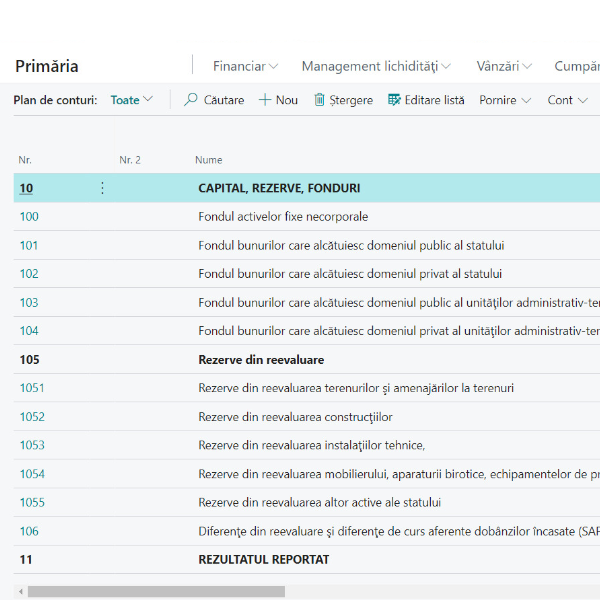This screenshot has width=600, height=600.
Task: Click the chevron next to Financiar
Action: [x=273, y=67]
